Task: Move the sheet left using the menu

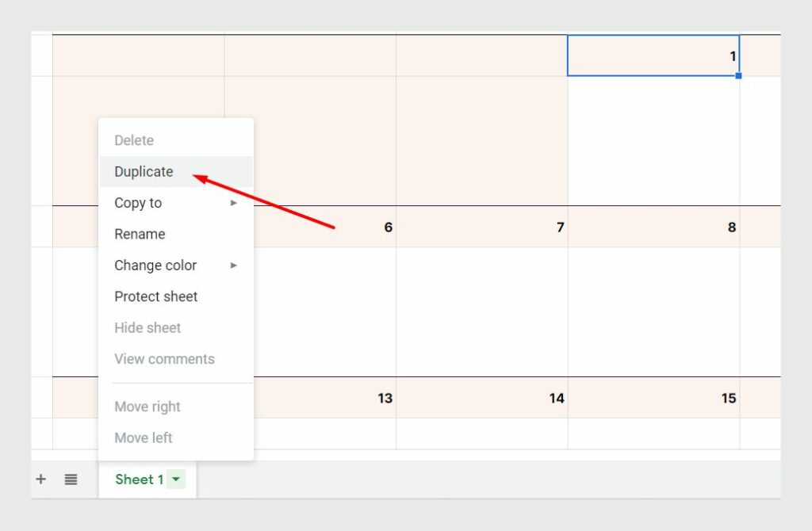Action: (144, 437)
